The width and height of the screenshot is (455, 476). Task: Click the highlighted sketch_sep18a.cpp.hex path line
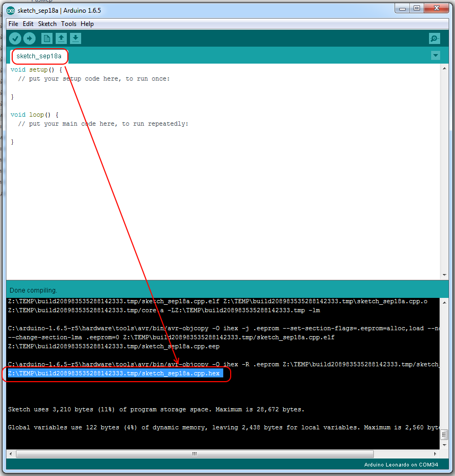(x=116, y=373)
